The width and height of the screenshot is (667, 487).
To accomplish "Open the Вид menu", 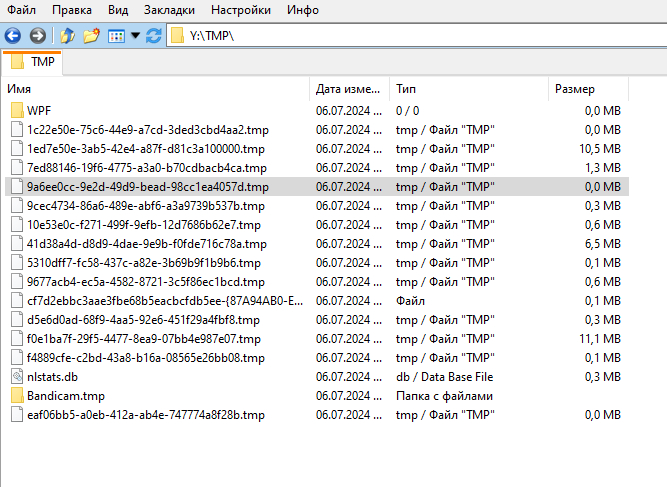I will 118,10.
